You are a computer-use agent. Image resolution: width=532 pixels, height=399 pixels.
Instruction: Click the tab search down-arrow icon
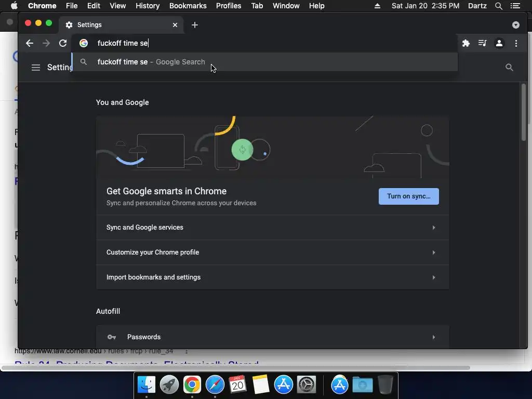coord(516,25)
